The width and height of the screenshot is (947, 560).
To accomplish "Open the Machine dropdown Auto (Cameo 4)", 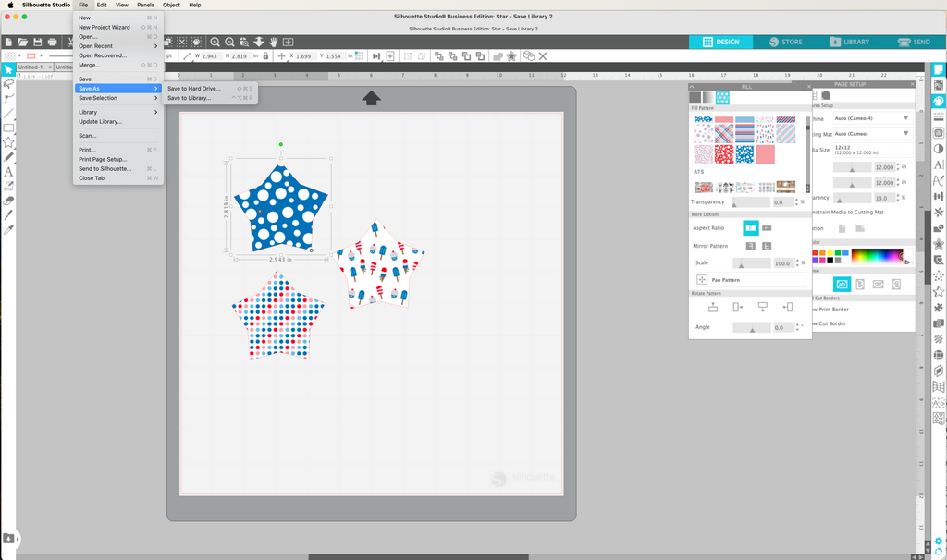I will coord(870,118).
